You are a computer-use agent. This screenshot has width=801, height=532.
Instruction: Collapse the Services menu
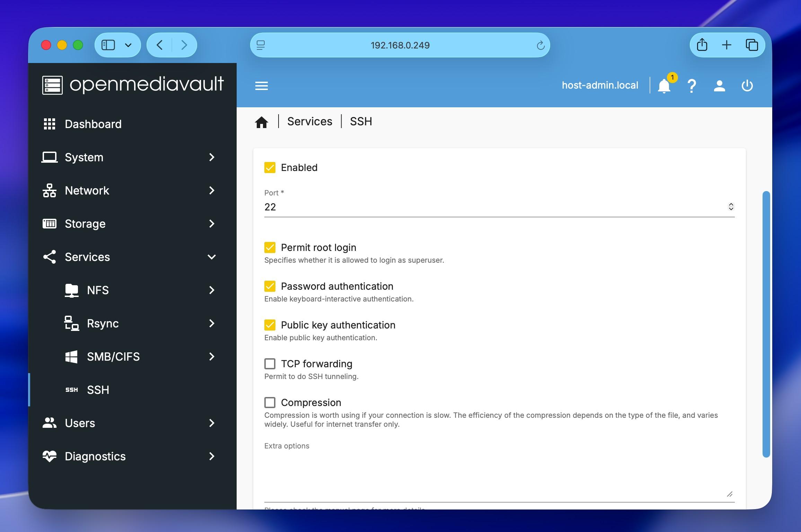[87, 257]
